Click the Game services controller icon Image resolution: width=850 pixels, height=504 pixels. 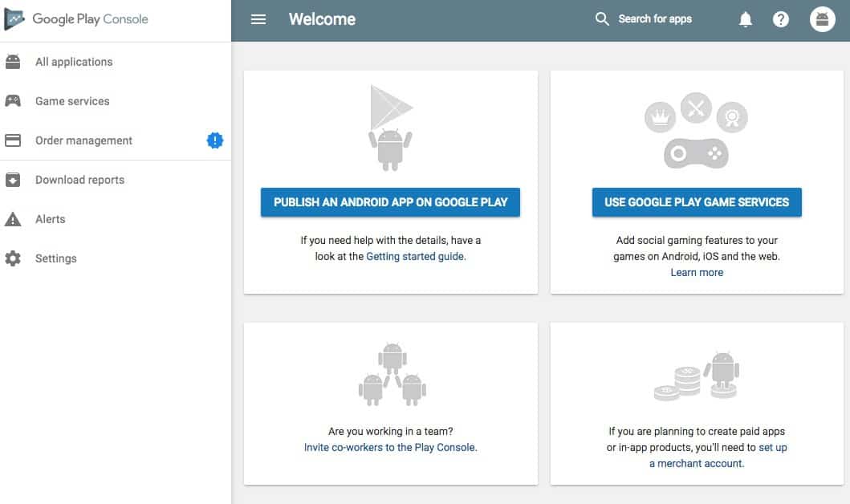[x=13, y=101]
